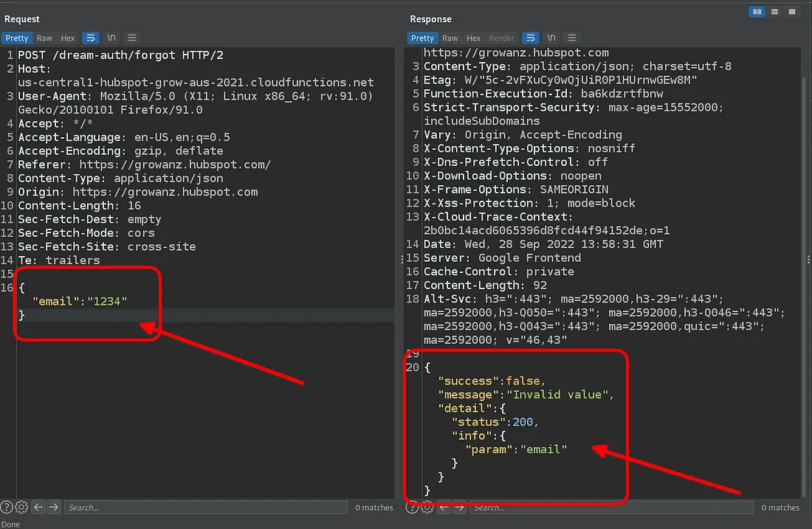The width and height of the screenshot is (812, 529).
Task: Open Request search settings gear
Action: click(x=21, y=508)
